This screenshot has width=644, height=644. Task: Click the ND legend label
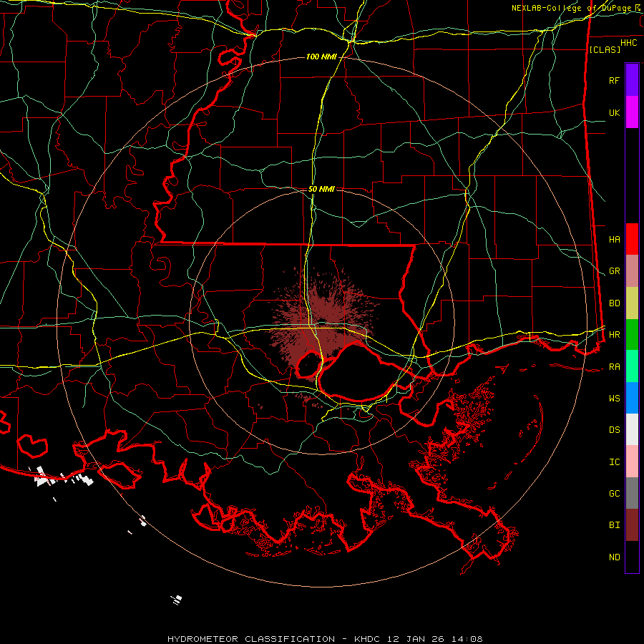pos(614,557)
